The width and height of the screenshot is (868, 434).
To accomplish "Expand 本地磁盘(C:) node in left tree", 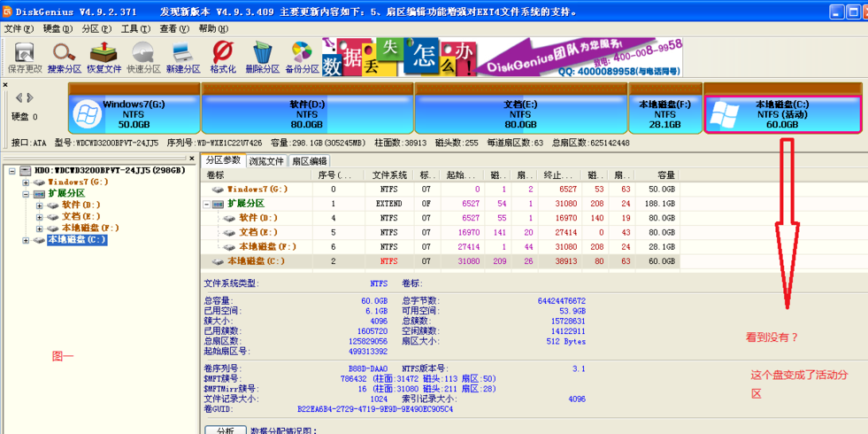I will point(26,240).
